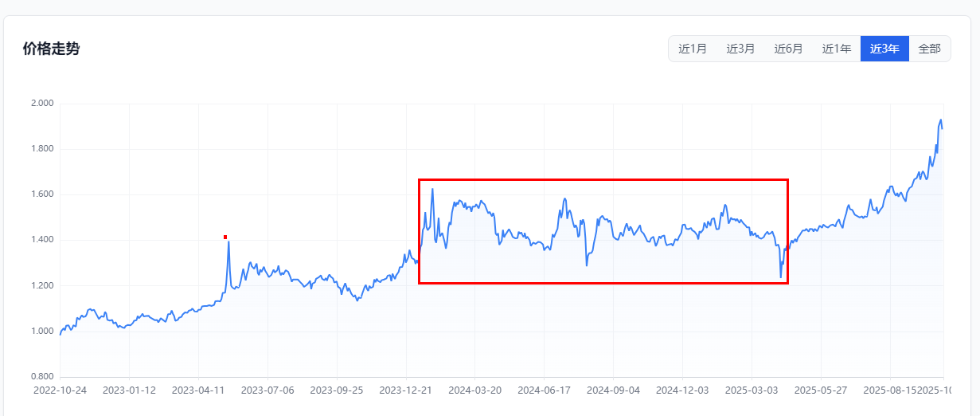Click the 价格走势 chart title
980x416 pixels.
[x=51, y=49]
